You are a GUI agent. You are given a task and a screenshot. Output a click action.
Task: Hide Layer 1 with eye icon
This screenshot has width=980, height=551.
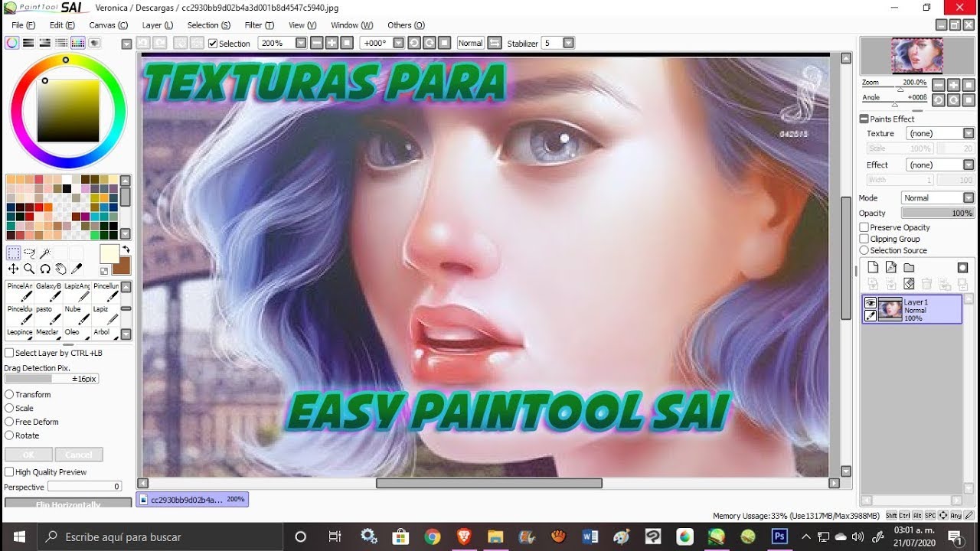(871, 303)
